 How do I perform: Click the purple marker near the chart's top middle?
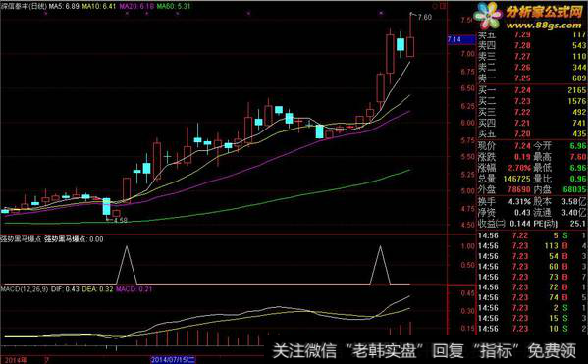(249, 13)
